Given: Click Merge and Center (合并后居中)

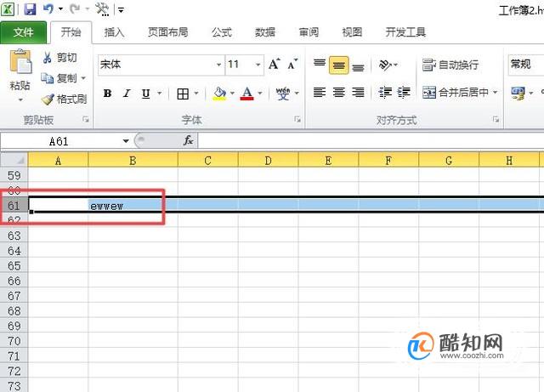Looking at the screenshot, I should [x=456, y=93].
